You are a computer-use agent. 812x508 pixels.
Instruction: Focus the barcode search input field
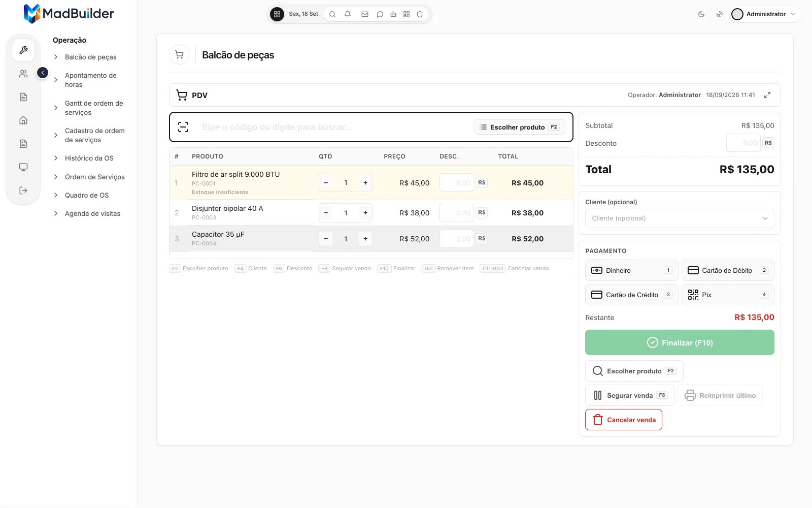point(332,127)
